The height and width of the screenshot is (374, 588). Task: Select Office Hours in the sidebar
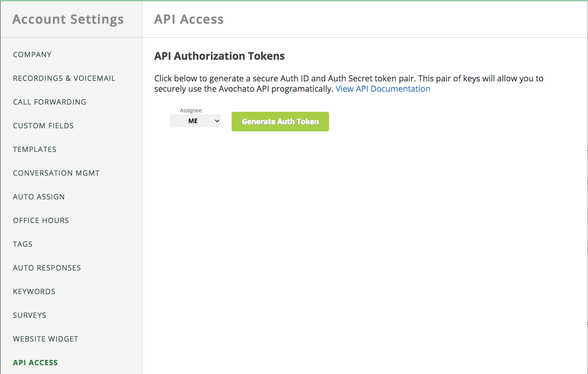click(x=41, y=220)
